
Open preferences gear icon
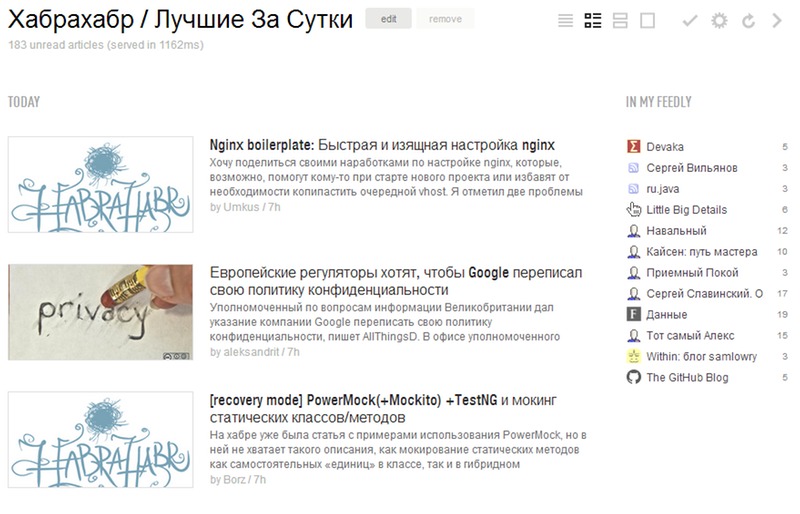[x=719, y=20]
